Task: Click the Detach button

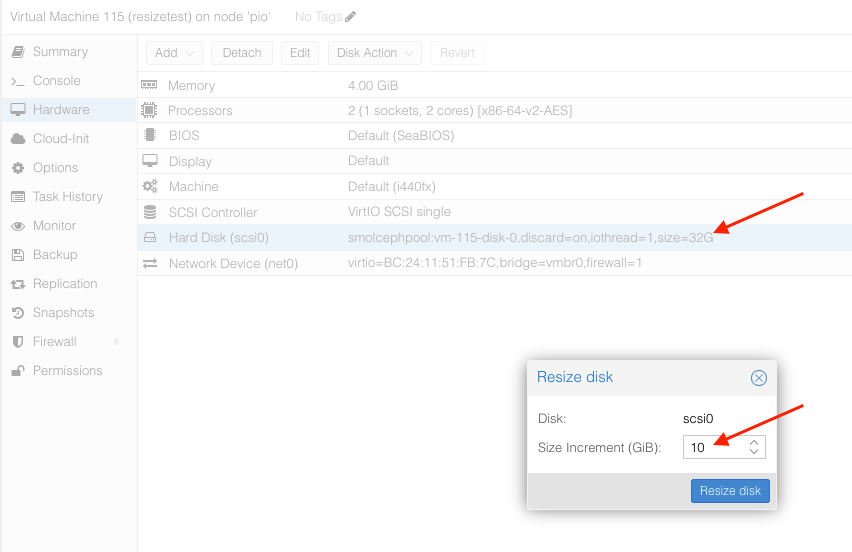Action: [241, 53]
